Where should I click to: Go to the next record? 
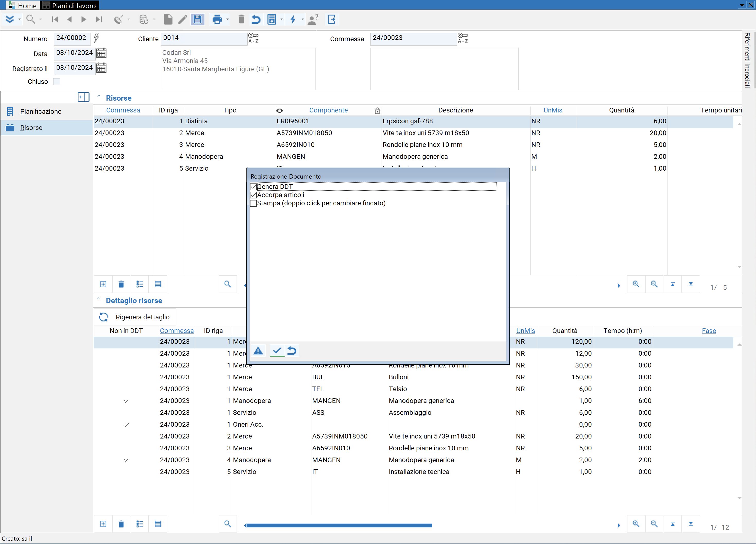84,19
